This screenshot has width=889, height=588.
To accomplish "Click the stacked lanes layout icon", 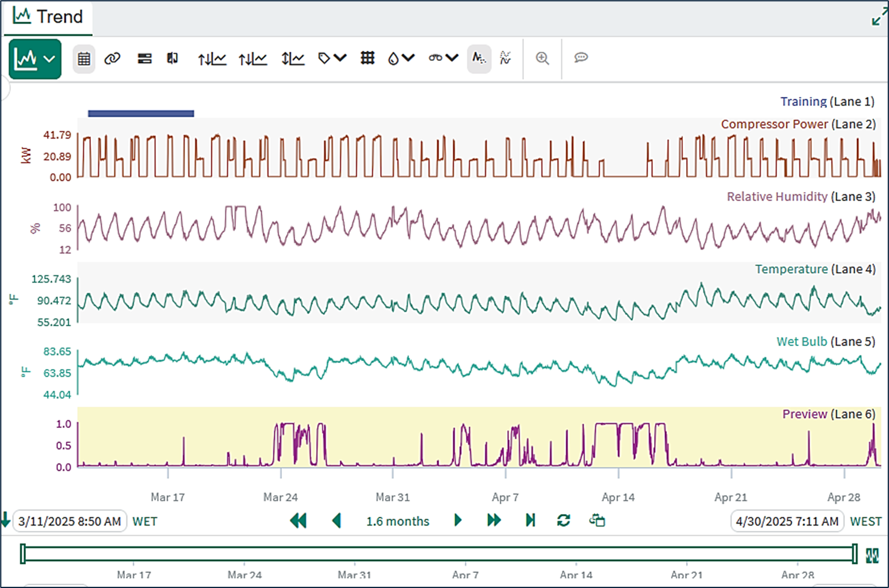I will (145, 58).
